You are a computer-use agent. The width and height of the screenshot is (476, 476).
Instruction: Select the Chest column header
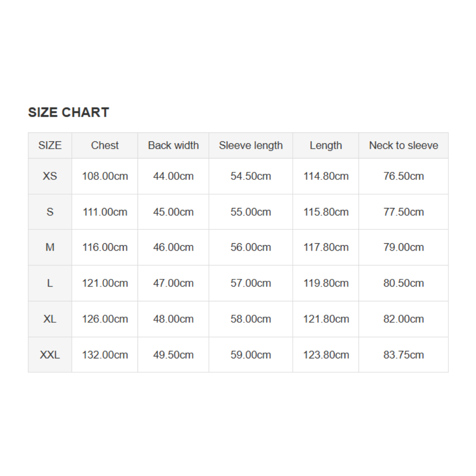tap(105, 146)
